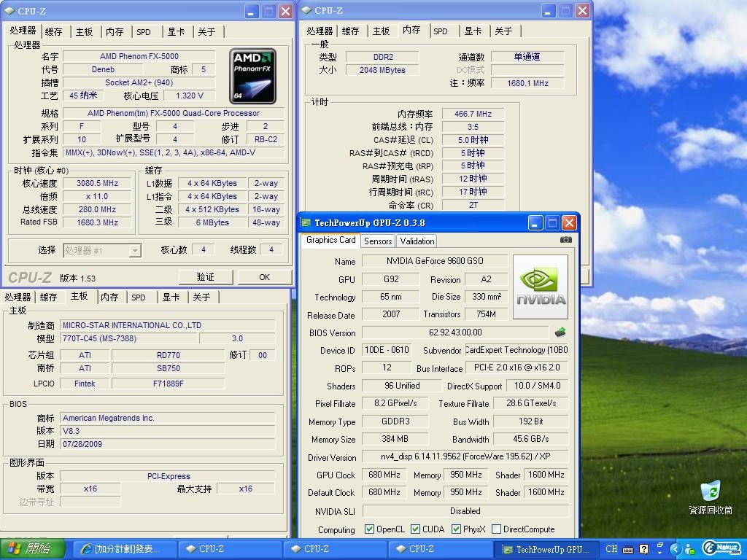Screen dimensions: 747x560
Task: Activate the Internet Explorer taskbar button
Action: coord(125,550)
